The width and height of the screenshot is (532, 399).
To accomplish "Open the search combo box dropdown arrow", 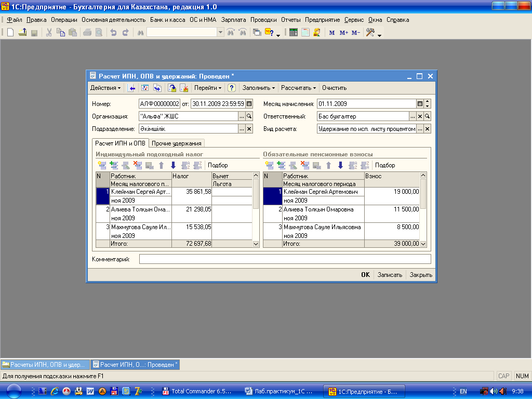I will 220,32.
